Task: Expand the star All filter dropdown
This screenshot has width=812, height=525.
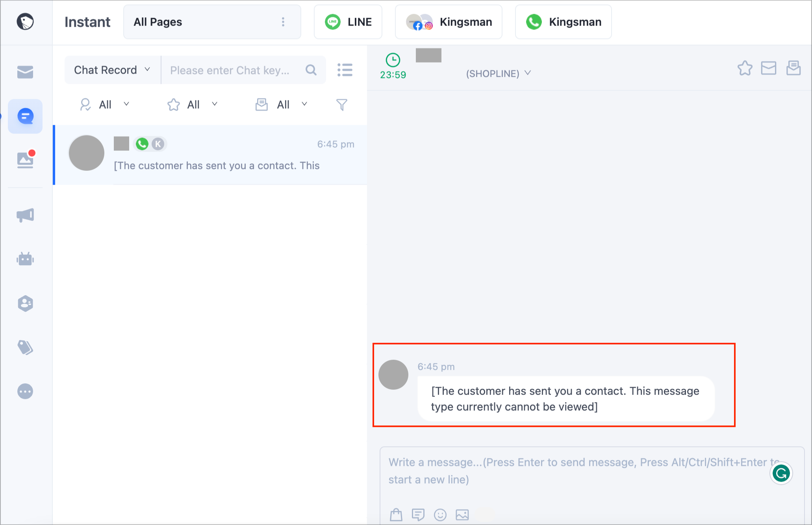Action: click(x=193, y=105)
